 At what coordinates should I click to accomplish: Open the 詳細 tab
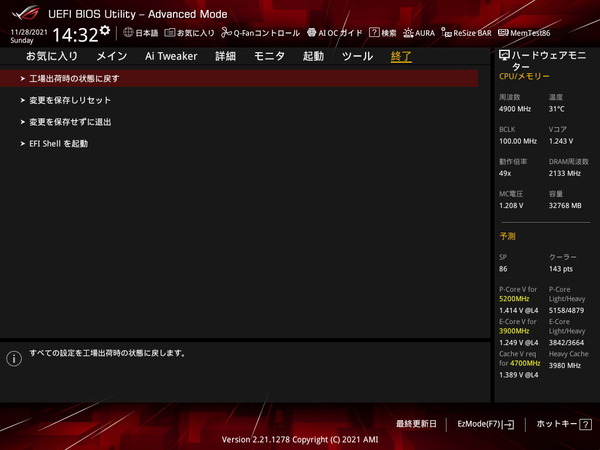click(226, 56)
